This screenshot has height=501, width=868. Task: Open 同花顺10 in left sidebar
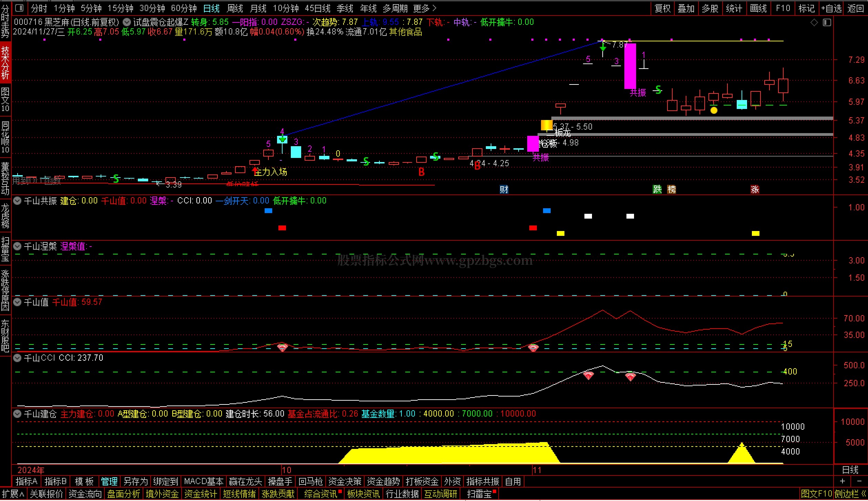(5, 137)
